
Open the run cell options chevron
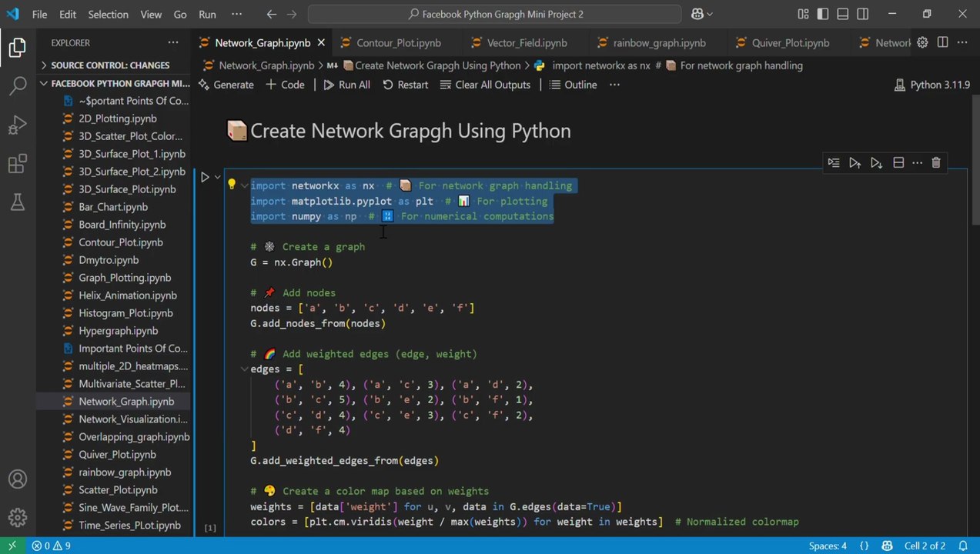(218, 178)
